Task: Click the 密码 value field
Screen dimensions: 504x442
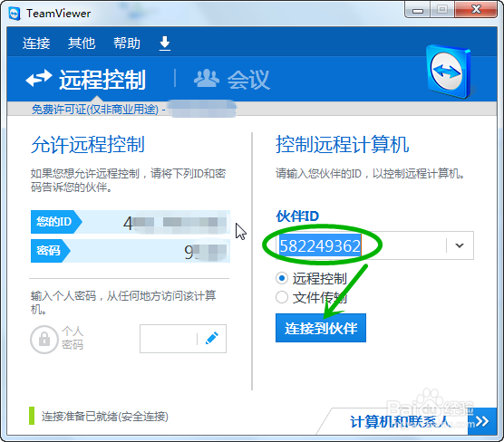Action: pos(150,251)
